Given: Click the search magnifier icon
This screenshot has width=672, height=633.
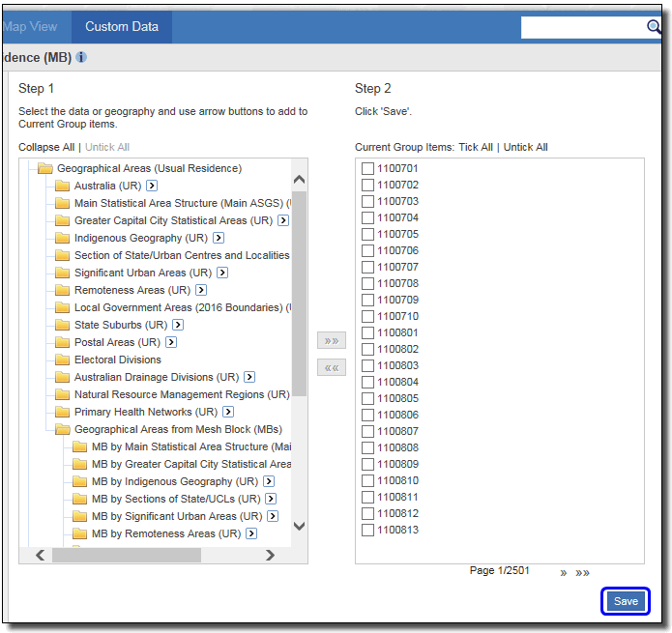Looking at the screenshot, I should 654,27.
